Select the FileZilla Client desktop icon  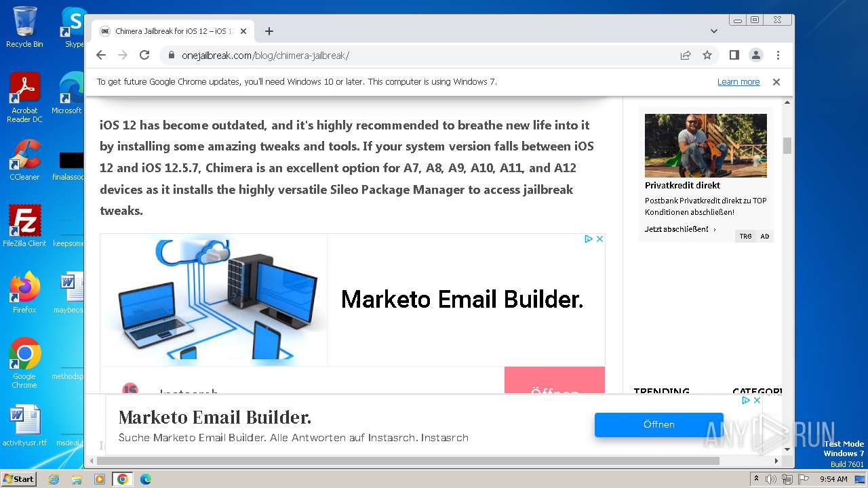[24, 226]
